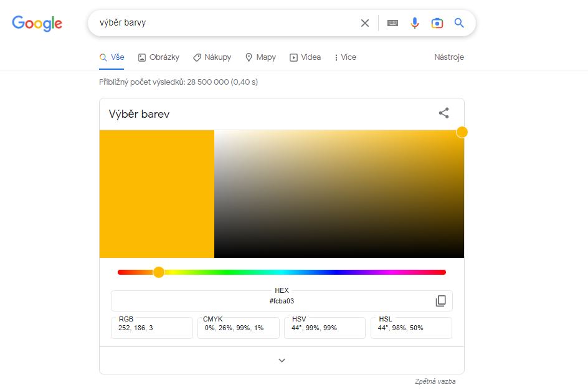Clear the search box with X icon
Screen dimensions: 588x390
coord(365,23)
